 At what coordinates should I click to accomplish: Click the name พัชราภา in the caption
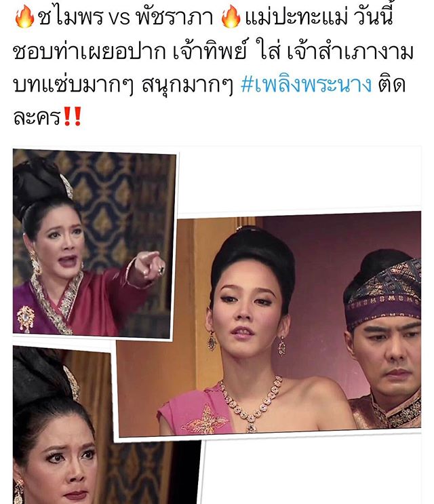click(174, 17)
